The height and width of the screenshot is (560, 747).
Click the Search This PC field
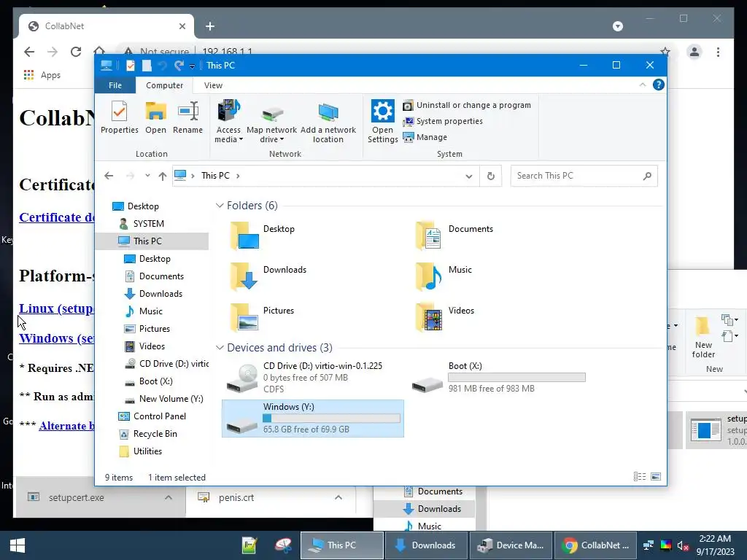point(584,176)
